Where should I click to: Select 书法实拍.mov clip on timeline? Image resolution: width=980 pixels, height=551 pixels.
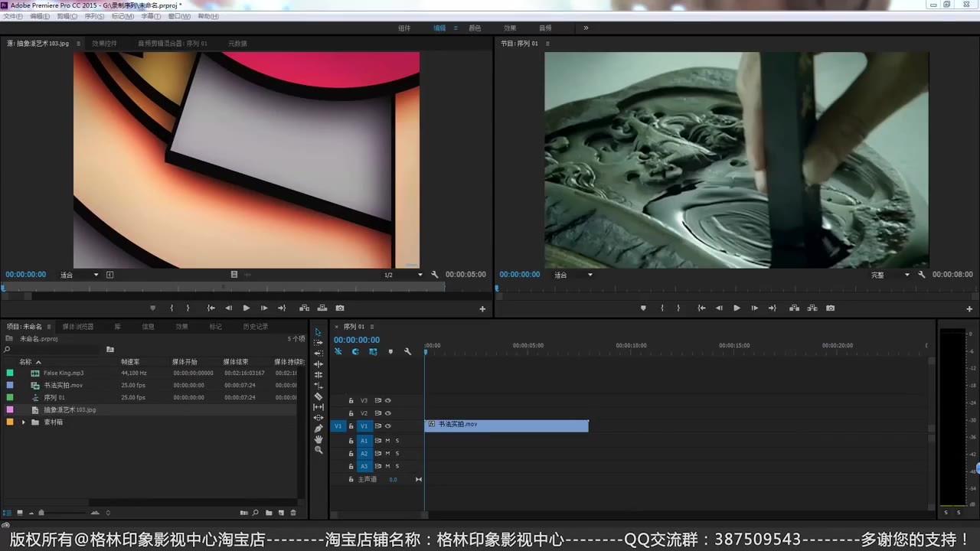(506, 425)
